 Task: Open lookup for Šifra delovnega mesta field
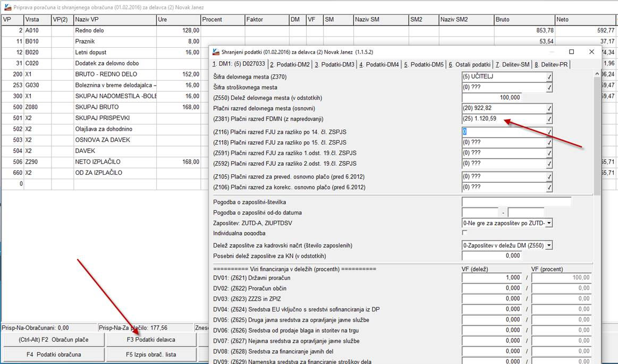pos(549,77)
